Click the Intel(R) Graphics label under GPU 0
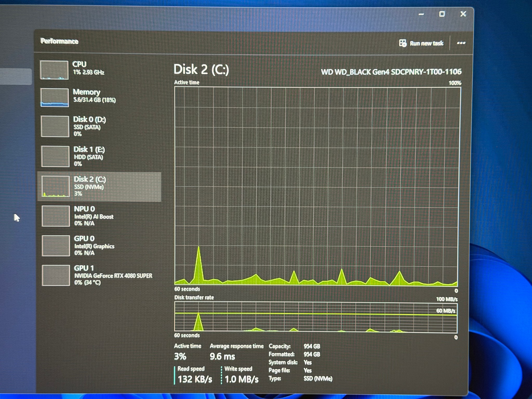 point(94,246)
